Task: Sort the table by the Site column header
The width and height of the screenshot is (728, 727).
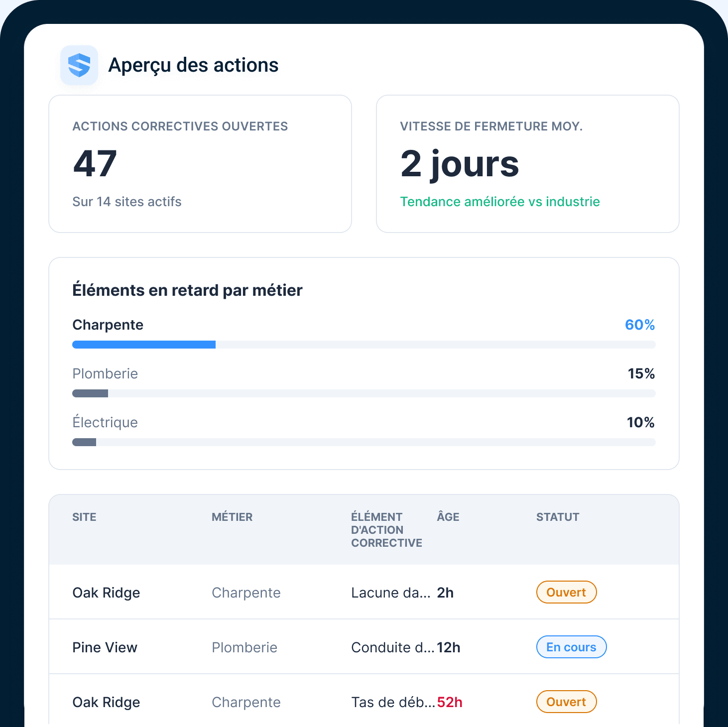Action: (x=84, y=517)
